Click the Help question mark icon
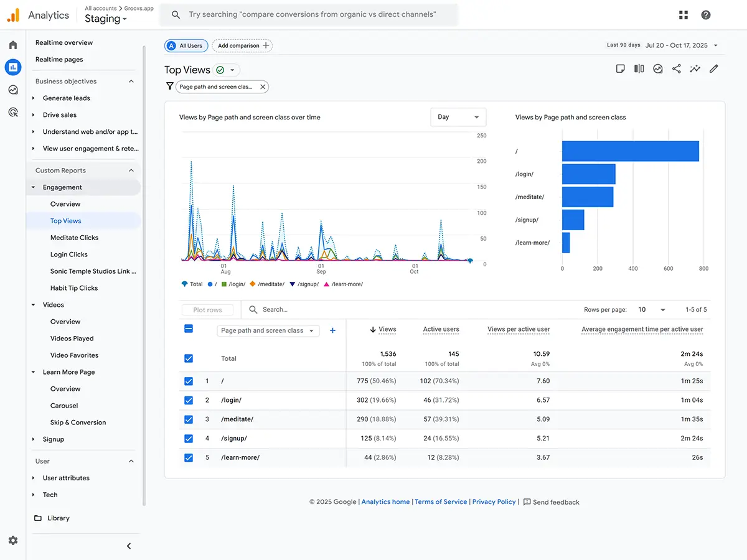 pyautogui.click(x=706, y=15)
